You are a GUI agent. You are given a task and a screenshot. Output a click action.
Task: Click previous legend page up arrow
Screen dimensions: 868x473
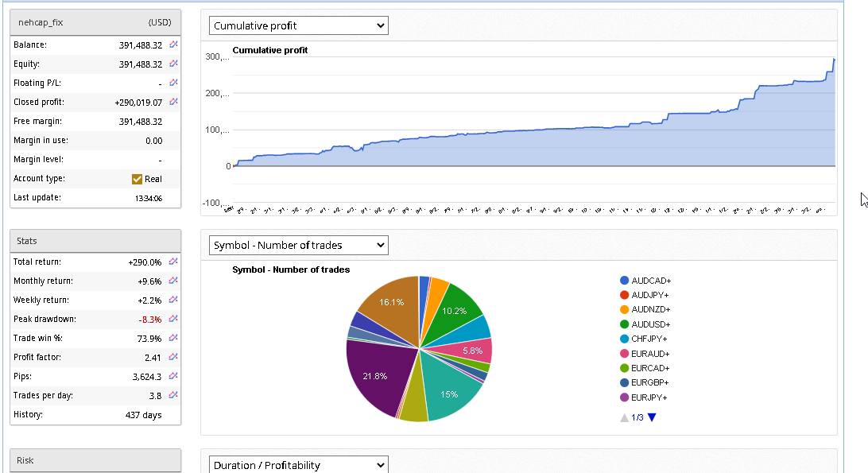click(x=624, y=417)
